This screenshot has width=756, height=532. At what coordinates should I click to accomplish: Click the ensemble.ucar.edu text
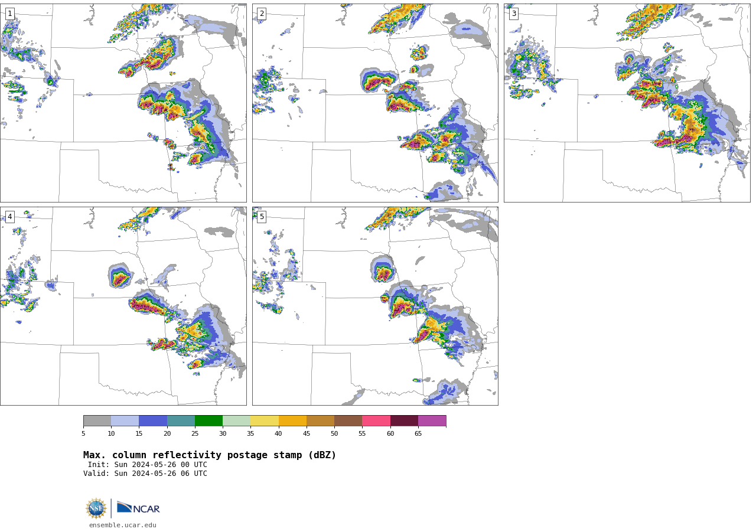123,525
